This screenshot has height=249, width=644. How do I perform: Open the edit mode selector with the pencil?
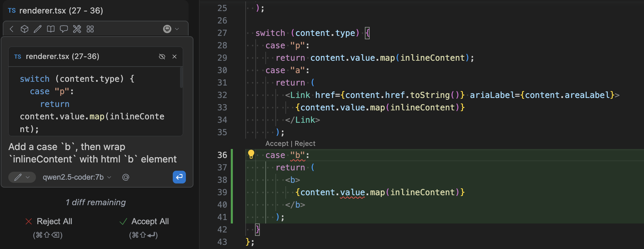pos(22,177)
